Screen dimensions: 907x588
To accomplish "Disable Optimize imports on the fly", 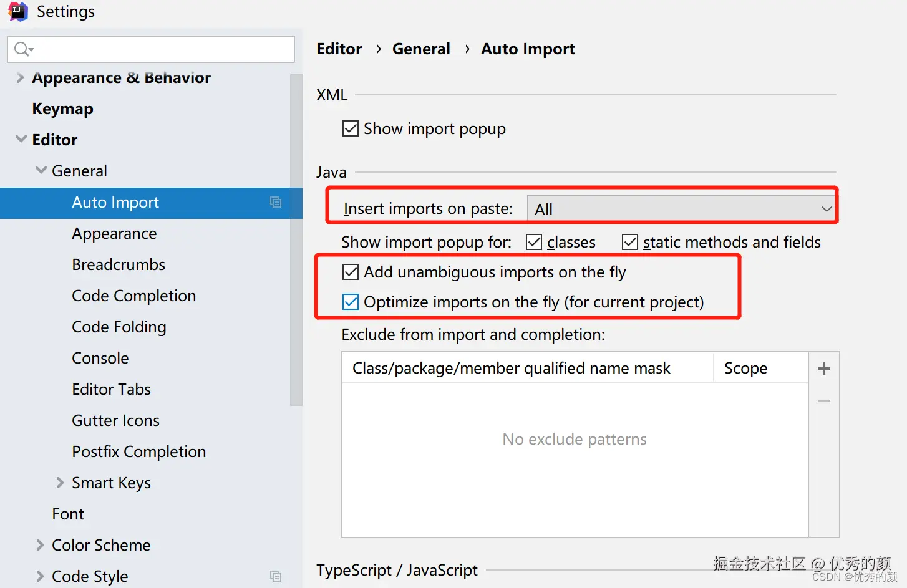I will (x=351, y=302).
